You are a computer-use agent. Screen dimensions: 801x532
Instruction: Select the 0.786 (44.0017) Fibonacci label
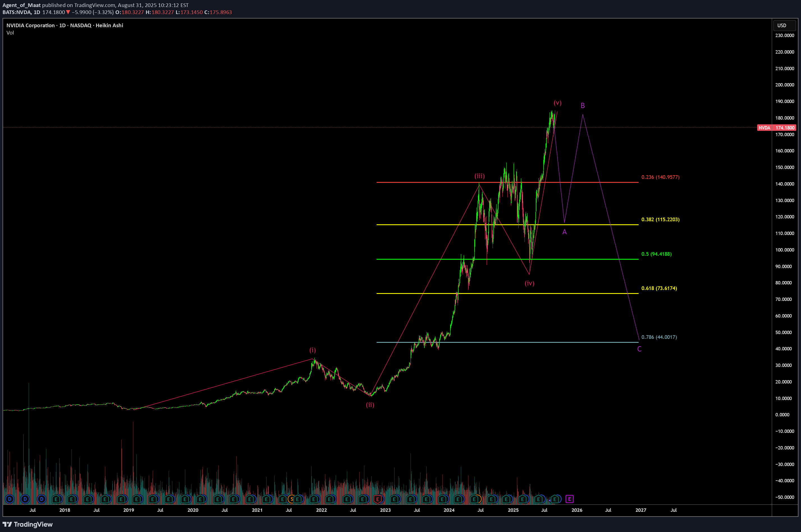659,337
